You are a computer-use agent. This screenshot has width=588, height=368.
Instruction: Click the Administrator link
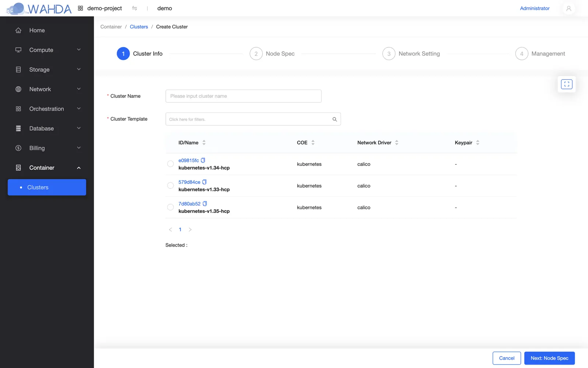(x=535, y=8)
